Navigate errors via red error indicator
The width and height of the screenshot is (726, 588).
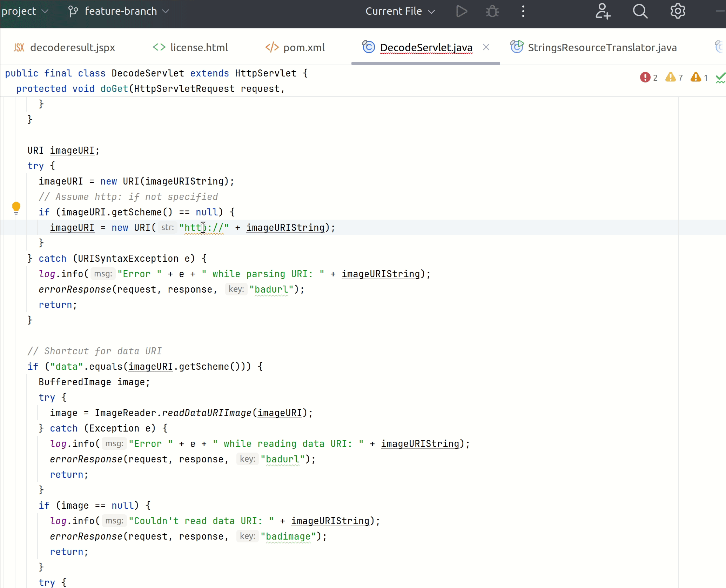(x=646, y=77)
